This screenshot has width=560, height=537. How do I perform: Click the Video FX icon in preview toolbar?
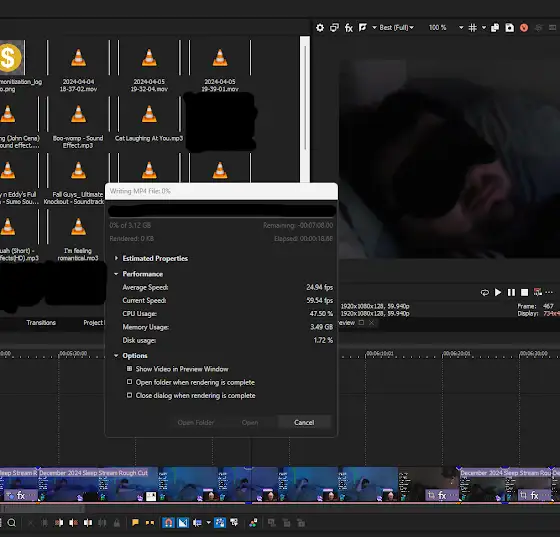[349, 27]
